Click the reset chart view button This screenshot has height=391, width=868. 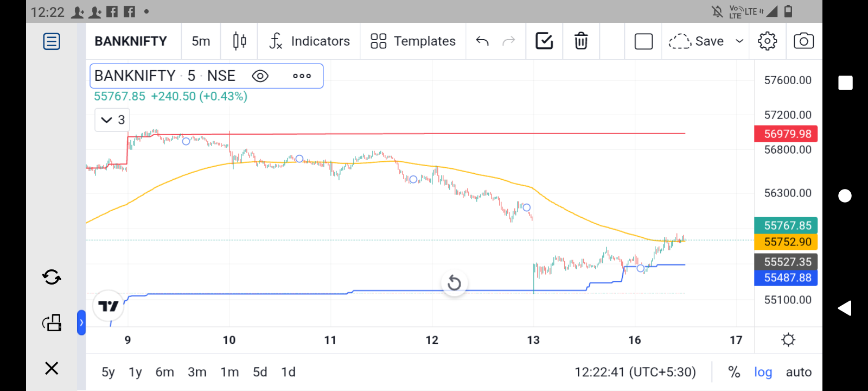455,283
